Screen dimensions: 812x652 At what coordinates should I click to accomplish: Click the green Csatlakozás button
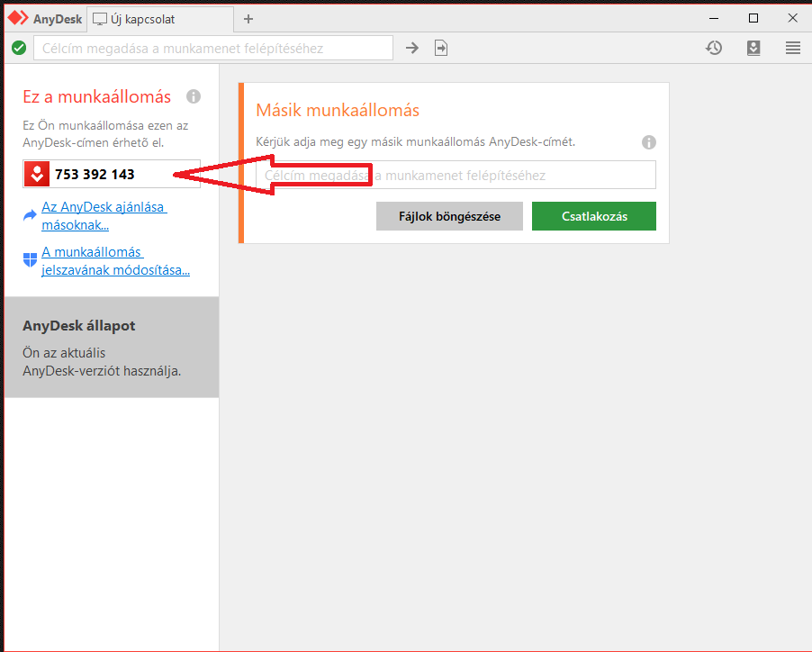(x=594, y=216)
